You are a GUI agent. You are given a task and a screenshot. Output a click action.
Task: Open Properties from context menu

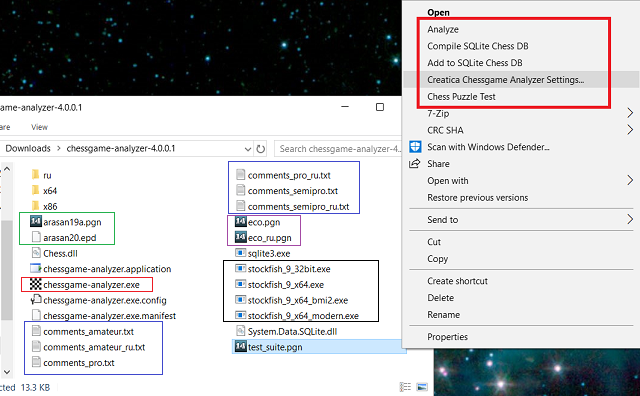click(x=447, y=337)
